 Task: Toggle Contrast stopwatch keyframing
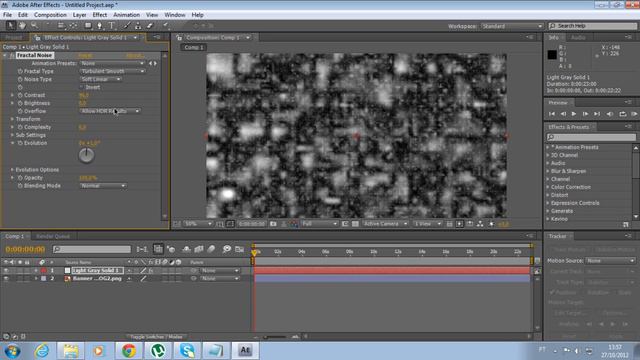(20, 95)
